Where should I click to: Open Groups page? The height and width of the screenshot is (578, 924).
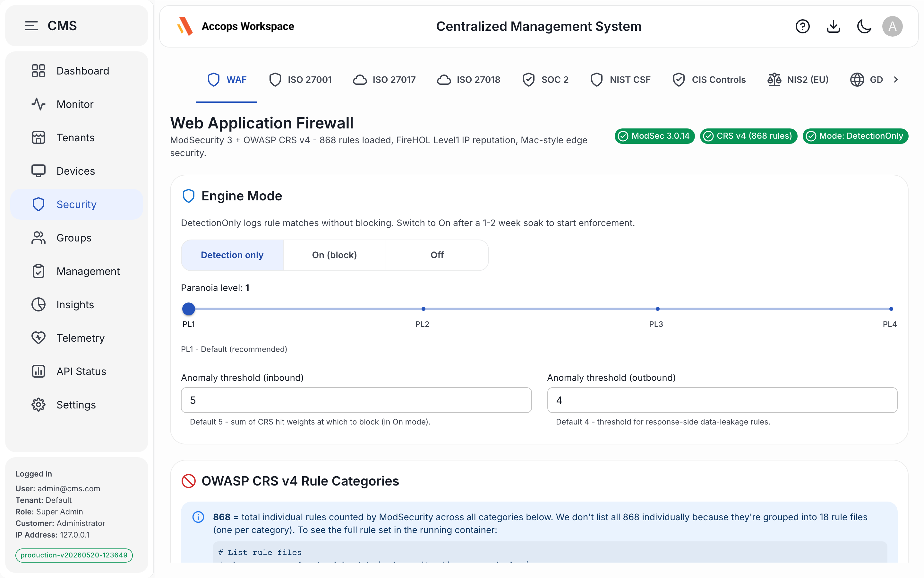pyautogui.click(x=77, y=237)
